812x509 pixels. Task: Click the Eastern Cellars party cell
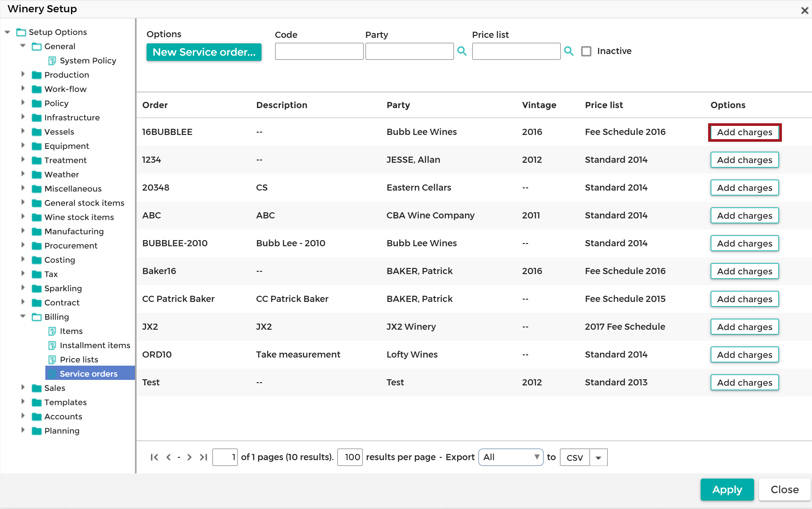coord(418,188)
